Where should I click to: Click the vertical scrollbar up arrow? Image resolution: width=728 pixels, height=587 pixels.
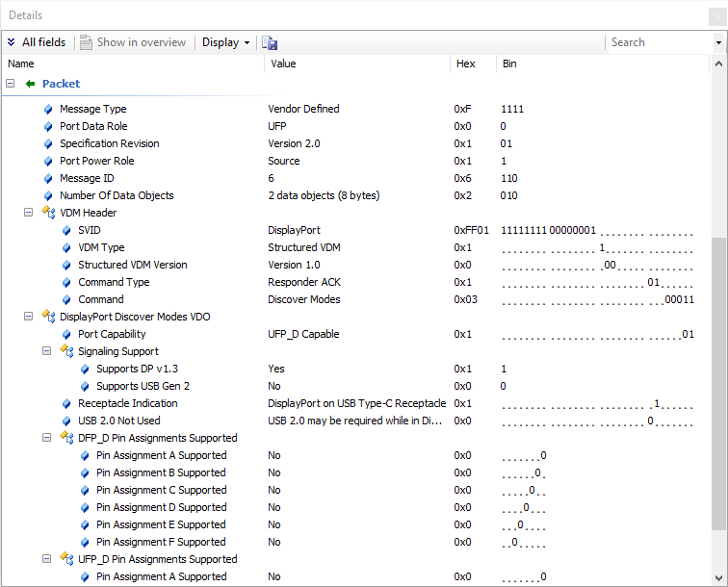coord(719,64)
